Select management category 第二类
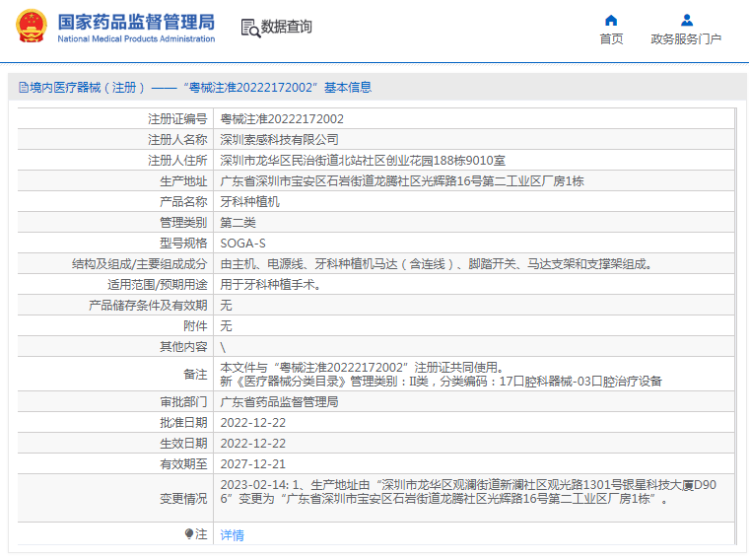Image resolution: width=749 pixels, height=560 pixels. tap(238, 223)
